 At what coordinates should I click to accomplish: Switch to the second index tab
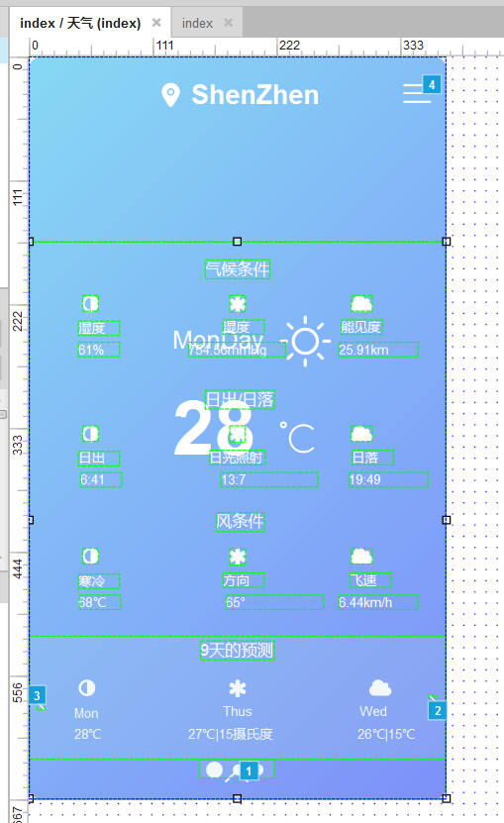coord(197,23)
